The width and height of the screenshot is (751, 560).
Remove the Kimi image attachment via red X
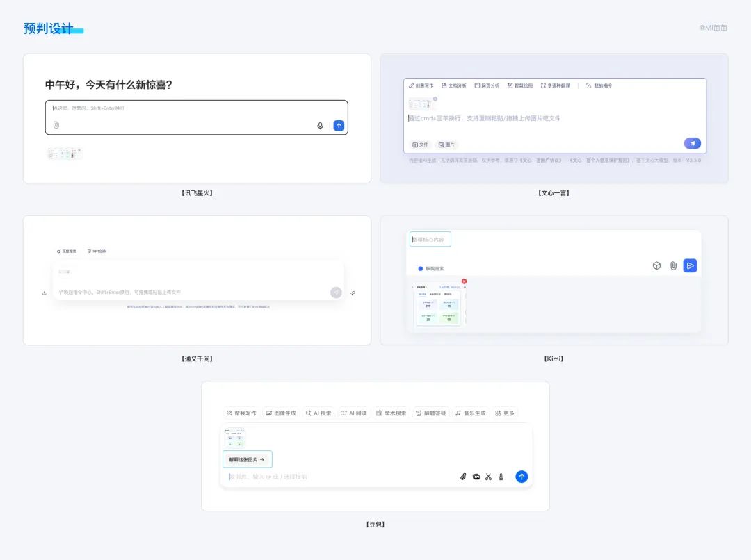point(464,281)
